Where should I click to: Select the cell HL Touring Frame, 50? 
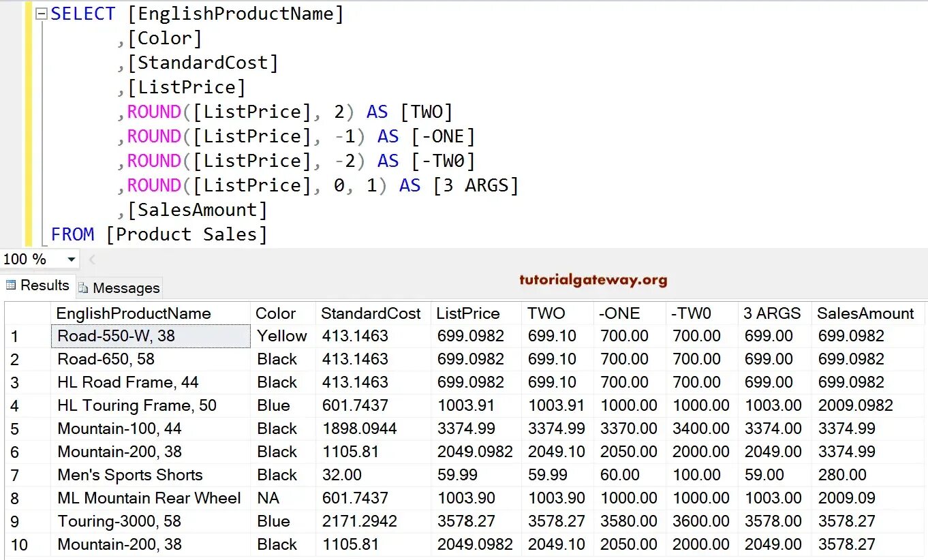151,406
